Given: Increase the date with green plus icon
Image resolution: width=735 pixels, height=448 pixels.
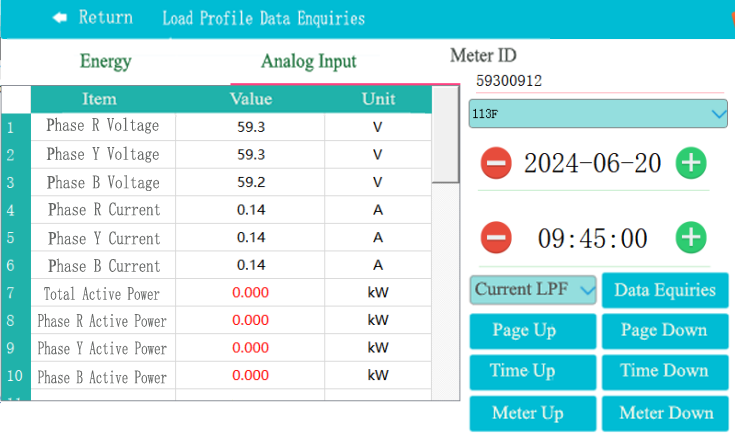Looking at the screenshot, I should pyautogui.click(x=691, y=163).
